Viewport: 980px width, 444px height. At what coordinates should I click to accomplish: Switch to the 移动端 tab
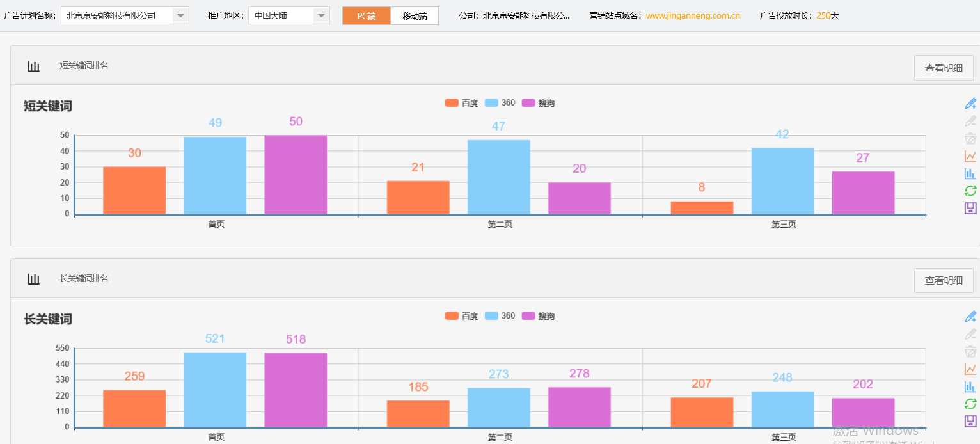point(415,15)
